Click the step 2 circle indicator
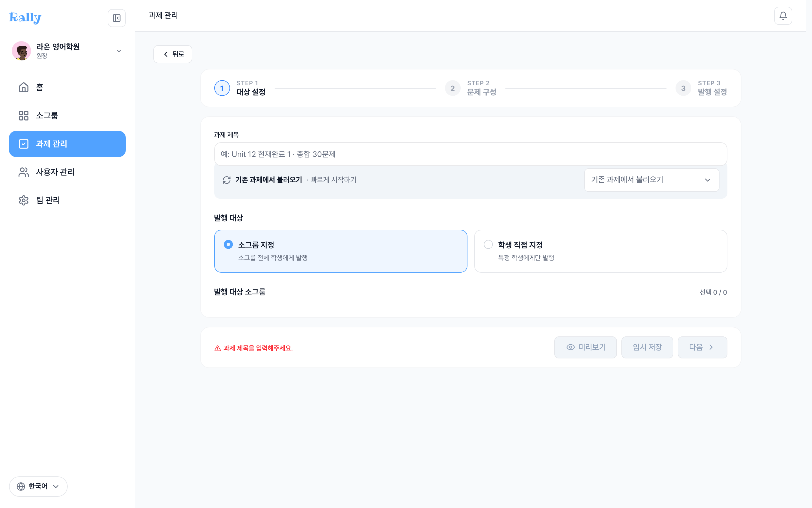The image size is (812, 508). (x=453, y=88)
